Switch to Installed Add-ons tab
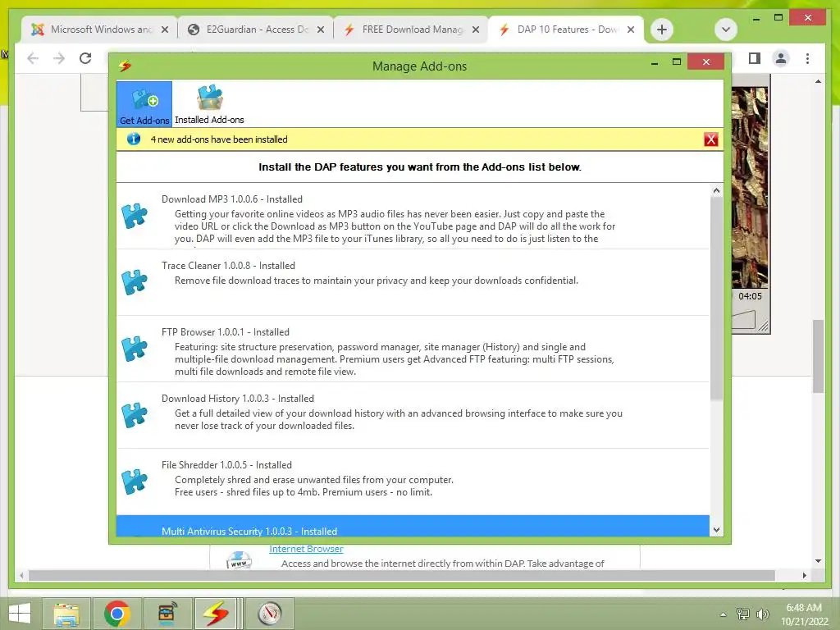840x630 pixels. point(209,104)
